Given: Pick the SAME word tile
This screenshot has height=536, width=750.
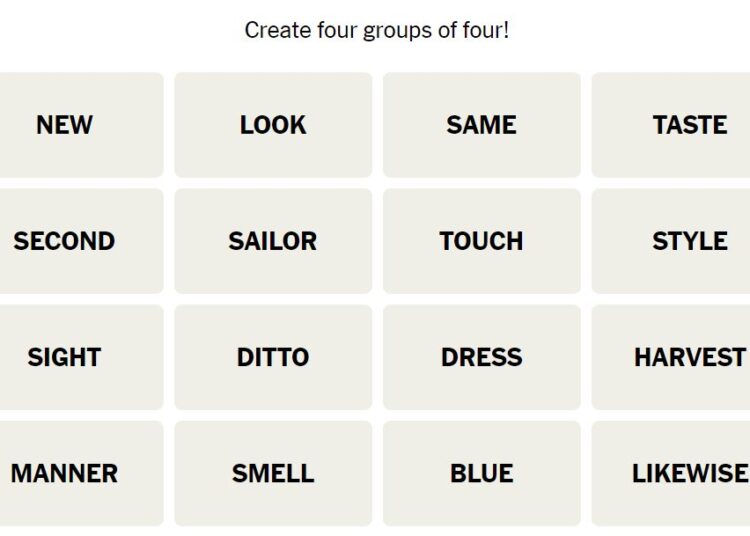Looking at the screenshot, I should click(482, 125).
